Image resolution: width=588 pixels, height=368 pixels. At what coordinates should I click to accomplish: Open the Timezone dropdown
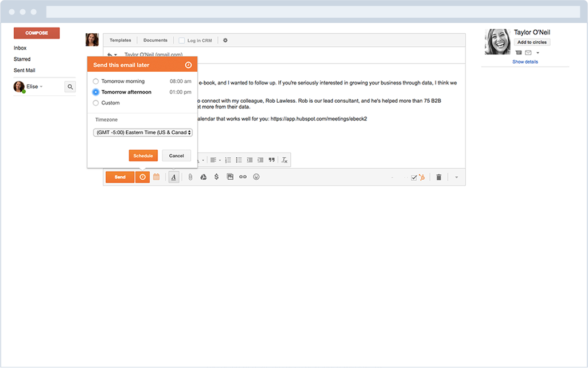142,132
